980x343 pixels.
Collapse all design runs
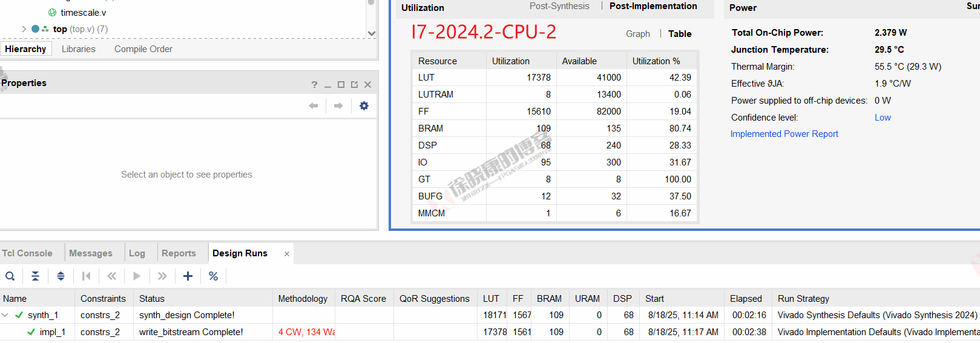tap(36, 276)
